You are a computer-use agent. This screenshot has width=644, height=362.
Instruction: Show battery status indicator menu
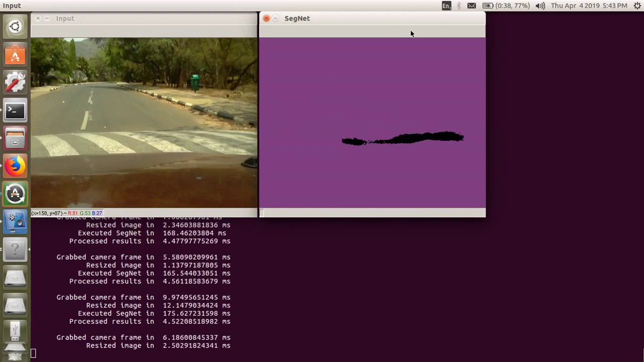coord(506,6)
